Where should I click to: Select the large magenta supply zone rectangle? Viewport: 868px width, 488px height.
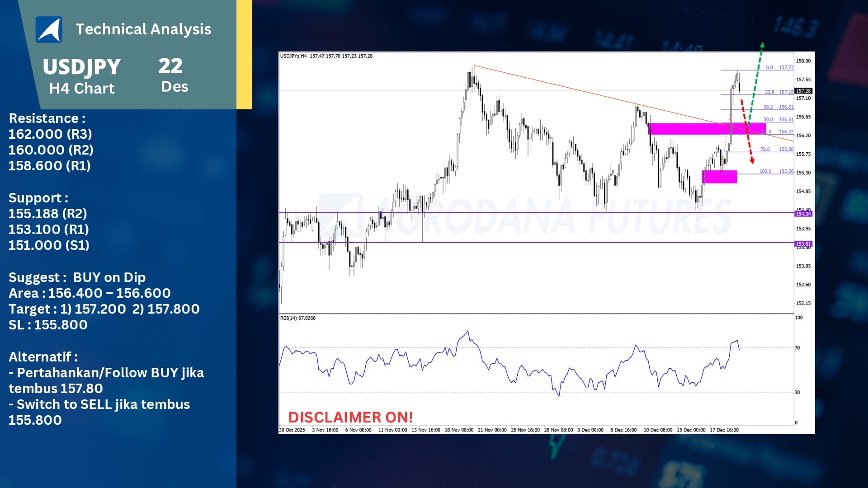click(707, 129)
